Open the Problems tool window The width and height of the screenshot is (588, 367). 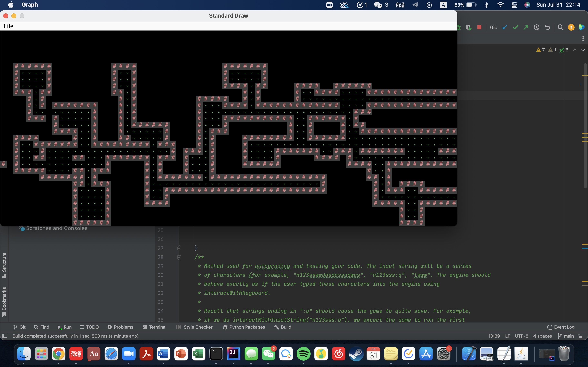(x=120, y=327)
